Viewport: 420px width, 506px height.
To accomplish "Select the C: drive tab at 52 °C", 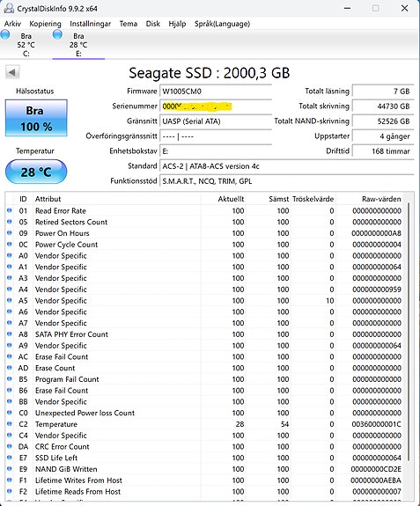I will coord(26,45).
